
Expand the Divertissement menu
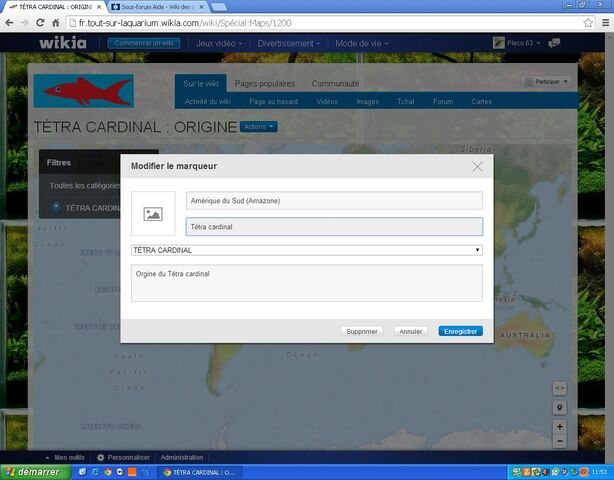pyautogui.click(x=289, y=43)
